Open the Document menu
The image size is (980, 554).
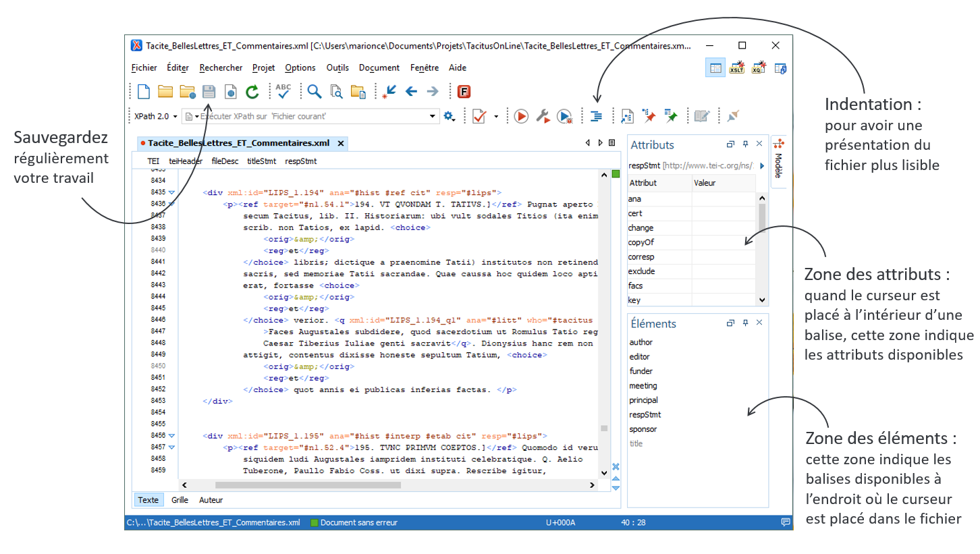(379, 67)
